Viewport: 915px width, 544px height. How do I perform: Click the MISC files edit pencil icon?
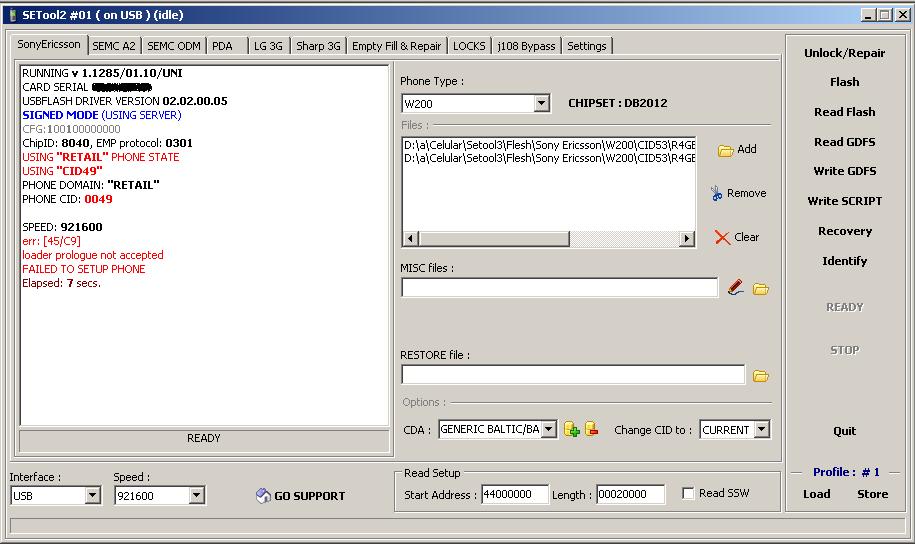coord(736,287)
